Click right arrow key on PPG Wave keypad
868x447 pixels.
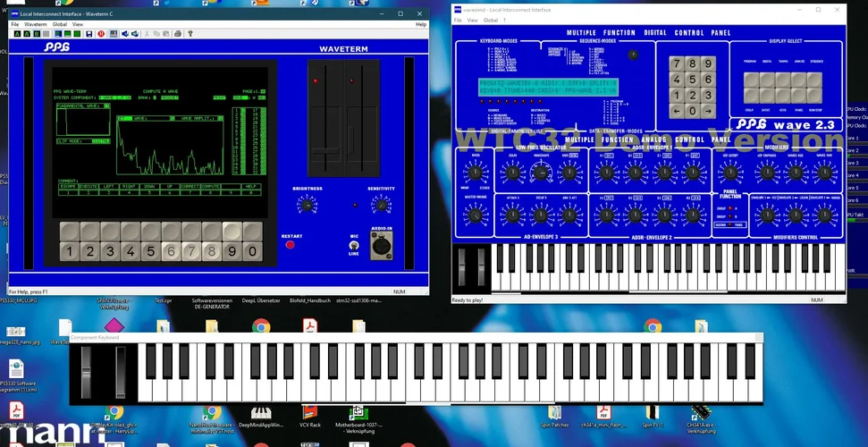pos(707,111)
